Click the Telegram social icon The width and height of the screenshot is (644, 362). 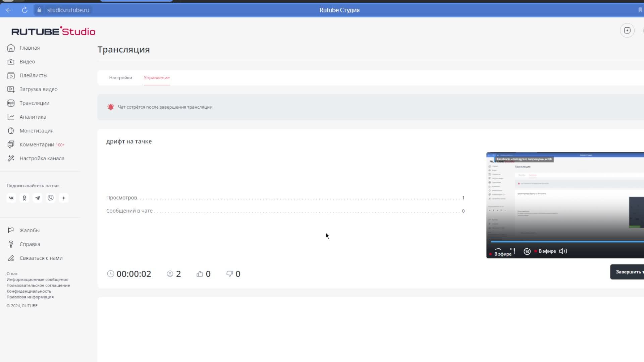pyautogui.click(x=38, y=198)
